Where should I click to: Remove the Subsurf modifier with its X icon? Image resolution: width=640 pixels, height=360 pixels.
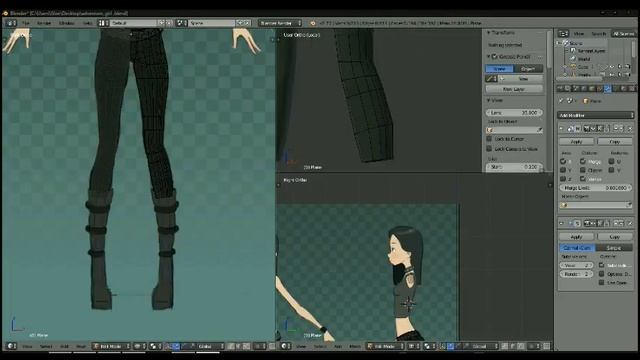pos(630,223)
